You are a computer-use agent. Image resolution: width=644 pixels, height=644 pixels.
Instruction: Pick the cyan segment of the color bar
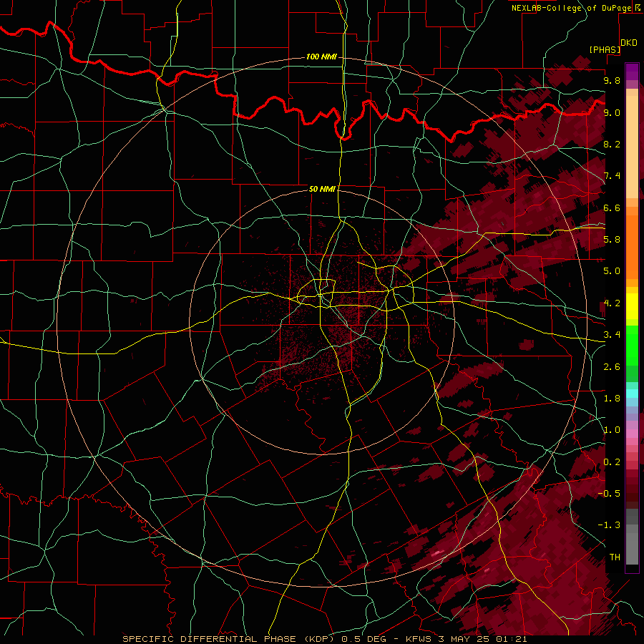(632, 393)
